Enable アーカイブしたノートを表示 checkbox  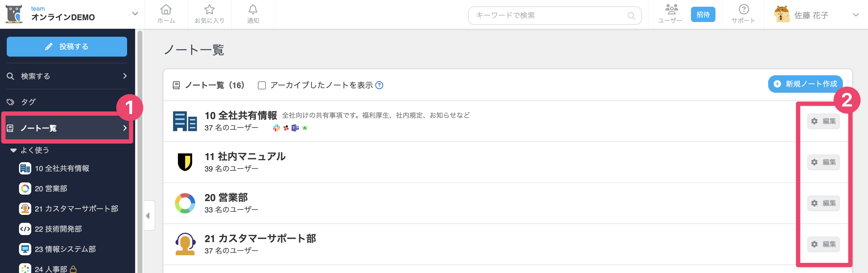click(262, 85)
